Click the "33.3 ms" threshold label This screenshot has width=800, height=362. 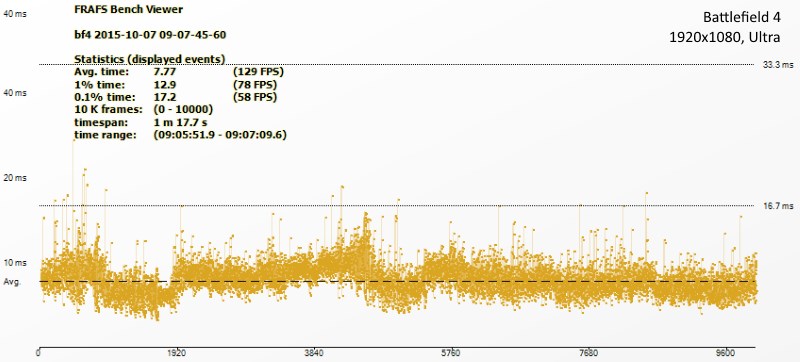[x=778, y=65]
